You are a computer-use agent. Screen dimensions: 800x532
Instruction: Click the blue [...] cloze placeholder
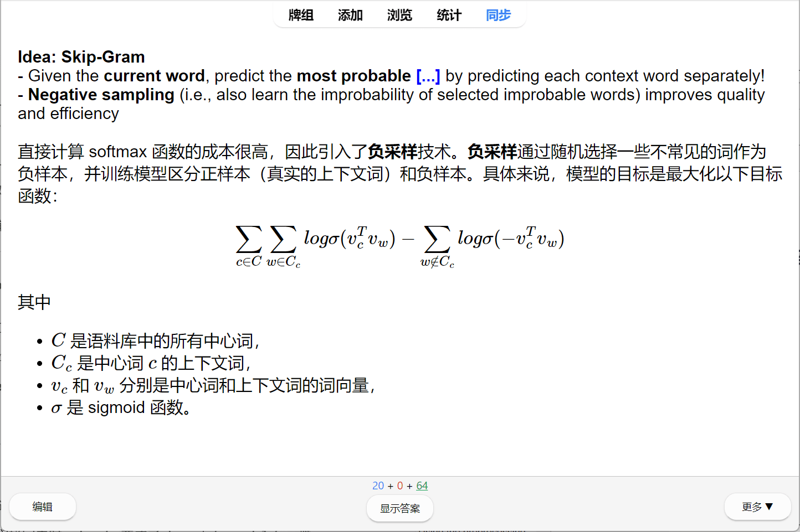pos(428,76)
